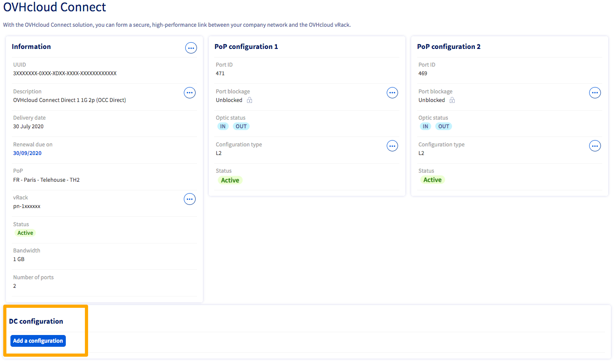Click the 'Information' card heading

tap(31, 47)
